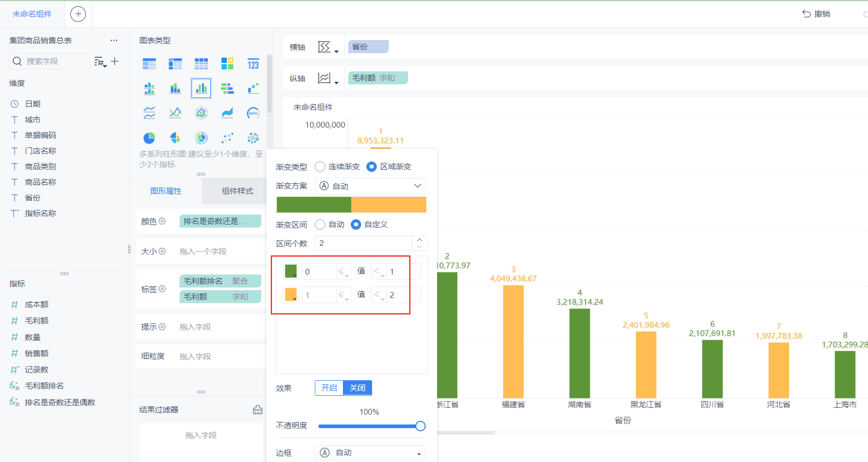
Task: Select the multi-layer pie chart type
Action: [x=201, y=138]
